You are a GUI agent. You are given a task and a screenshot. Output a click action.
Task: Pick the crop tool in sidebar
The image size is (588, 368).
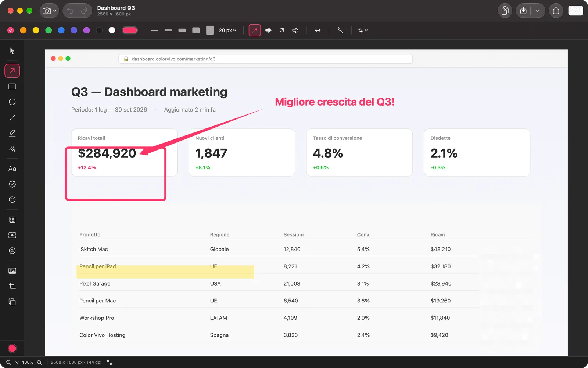tap(12, 286)
